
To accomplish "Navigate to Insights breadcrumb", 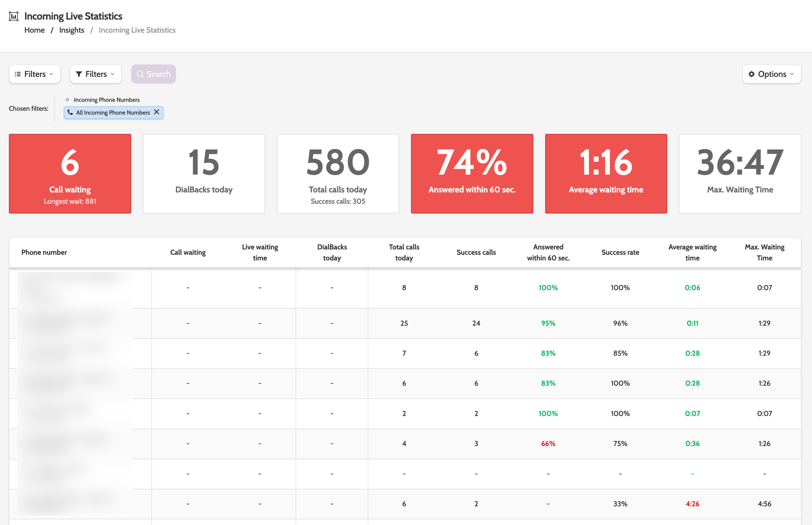I will 72,30.
